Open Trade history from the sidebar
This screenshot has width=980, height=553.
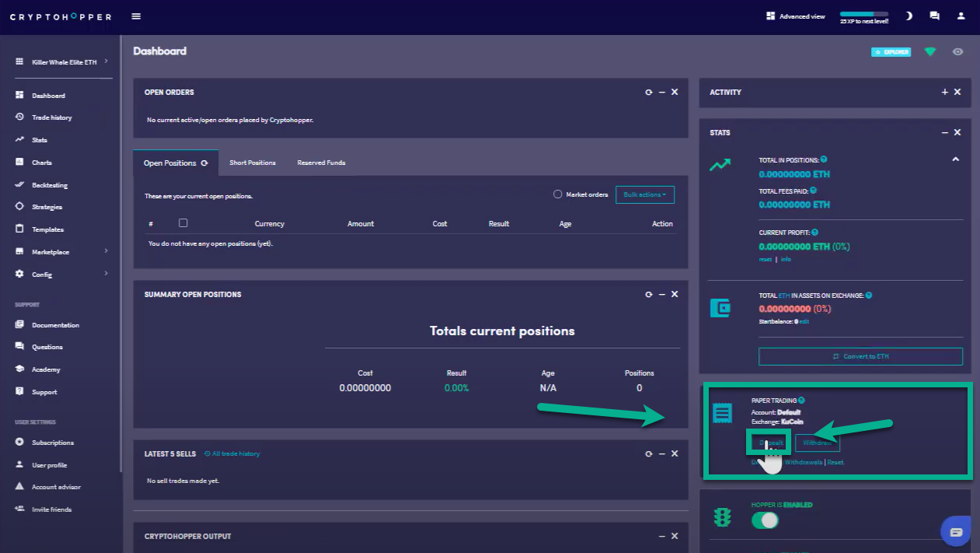coord(51,117)
